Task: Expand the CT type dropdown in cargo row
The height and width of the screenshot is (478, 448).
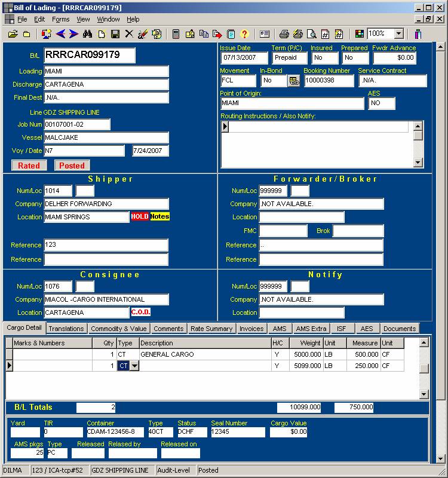Action: coord(134,366)
